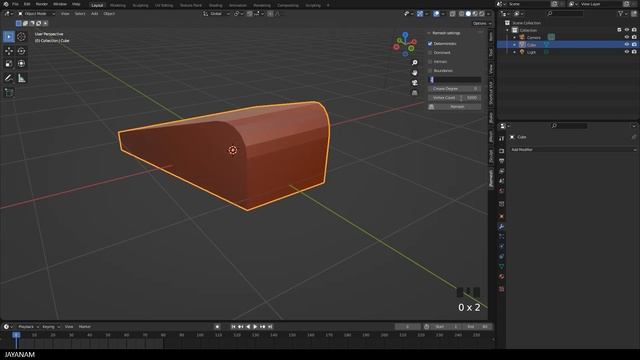Open the Tool properties tab icon
This screenshot has width=640, height=360.
coord(501,139)
